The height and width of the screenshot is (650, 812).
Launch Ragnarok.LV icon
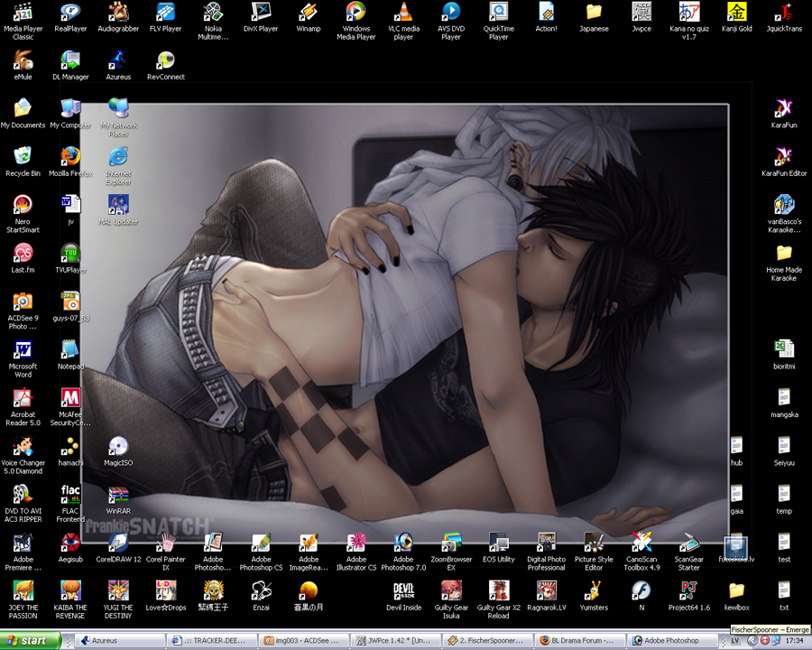tap(547, 596)
